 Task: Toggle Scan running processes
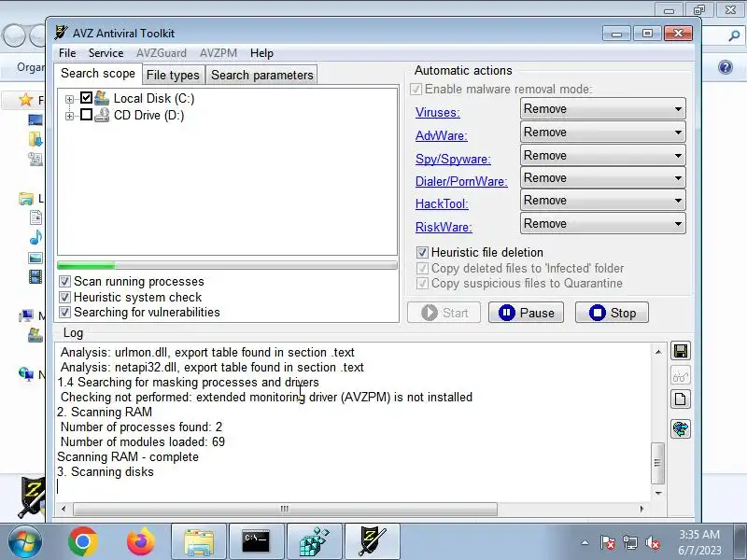click(64, 282)
